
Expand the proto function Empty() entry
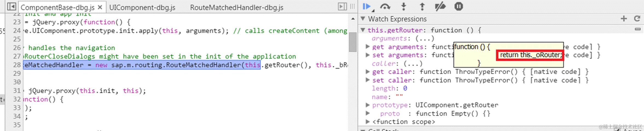pos(368,113)
